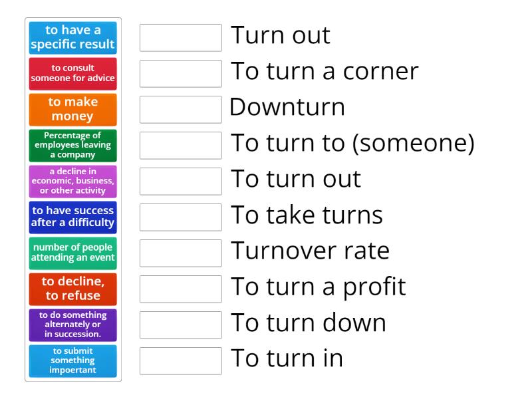
Task: Select the 'To turn down' text
Action: coord(308,323)
